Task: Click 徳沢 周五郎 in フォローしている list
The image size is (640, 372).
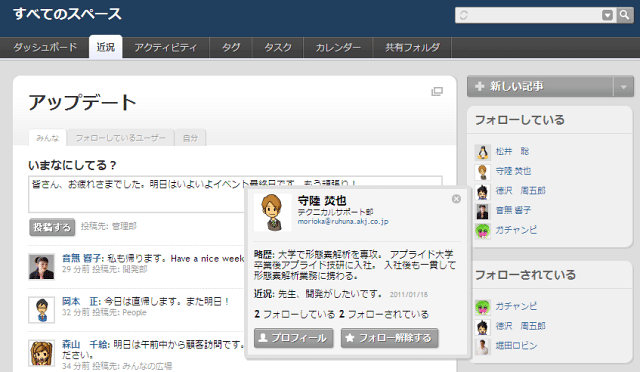Action: click(x=520, y=191)
